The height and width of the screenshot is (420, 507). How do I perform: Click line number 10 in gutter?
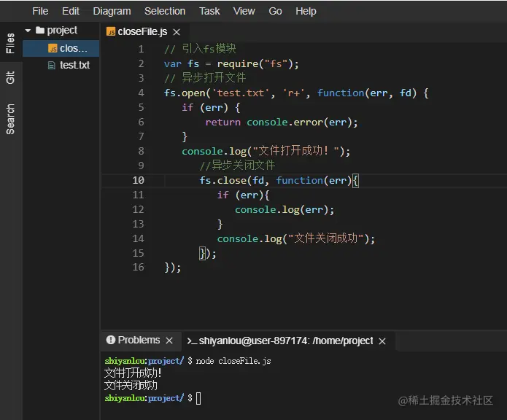tap(138, 180)
